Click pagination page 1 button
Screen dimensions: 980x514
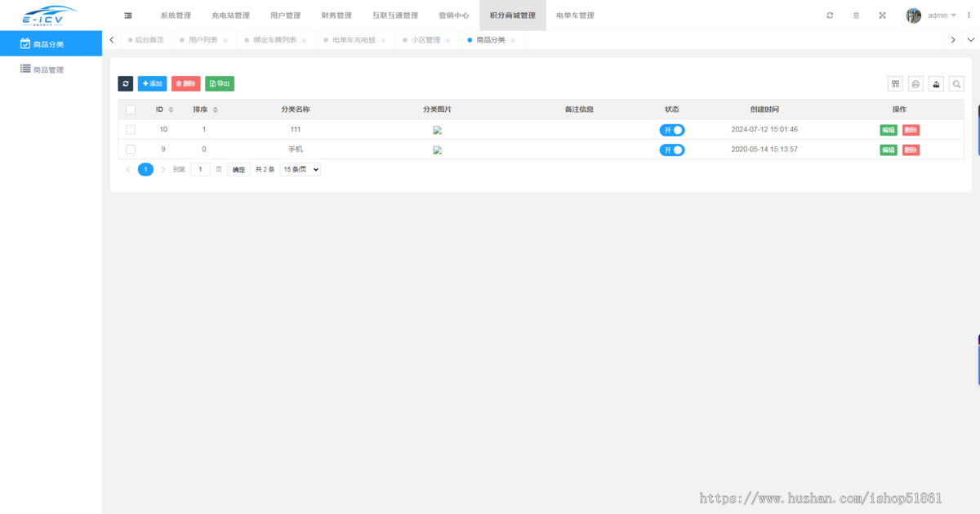click(x=145, y=169)
